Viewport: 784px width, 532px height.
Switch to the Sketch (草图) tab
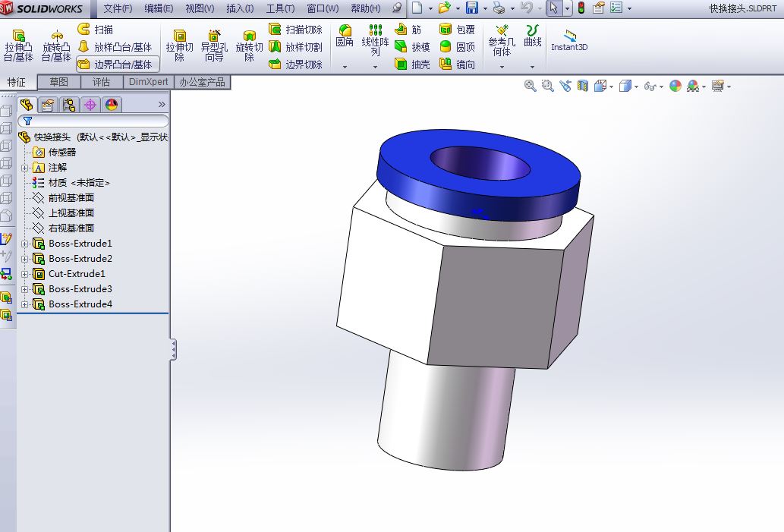pyautogui.click(x=58, y=82)
